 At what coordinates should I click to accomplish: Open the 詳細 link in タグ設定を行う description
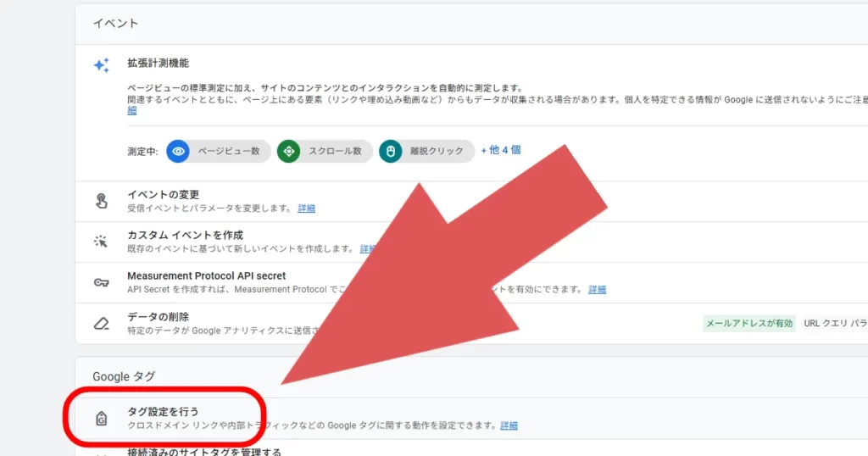pos(509,425)
